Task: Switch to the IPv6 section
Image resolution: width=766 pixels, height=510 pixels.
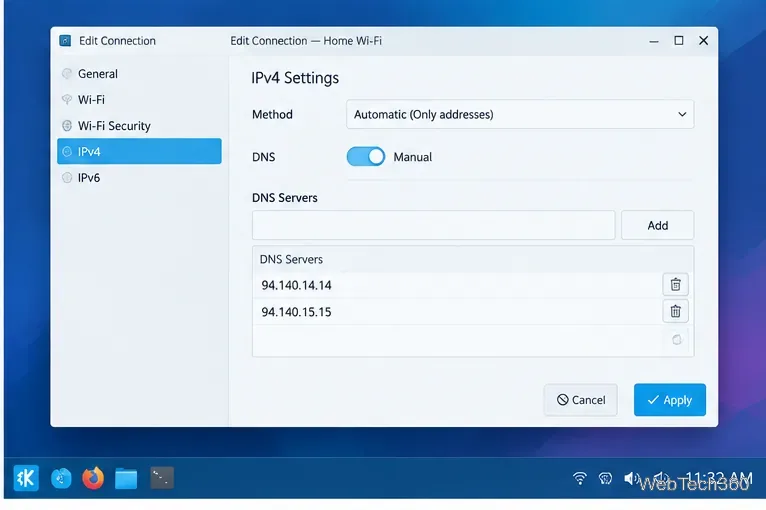Action: click(x=139, y=177)
